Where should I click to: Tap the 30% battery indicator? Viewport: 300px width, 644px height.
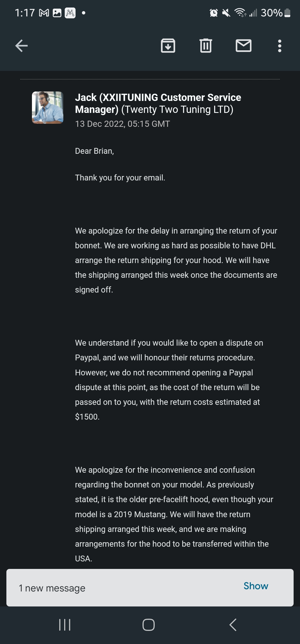(x=276, y=13)
